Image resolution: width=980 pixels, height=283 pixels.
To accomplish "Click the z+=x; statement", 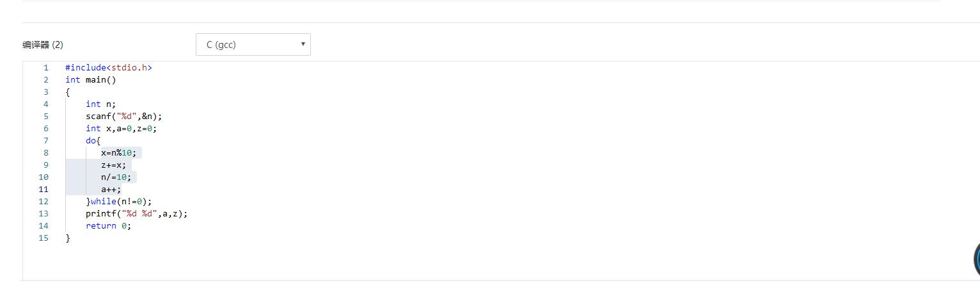I will (113, 165).
